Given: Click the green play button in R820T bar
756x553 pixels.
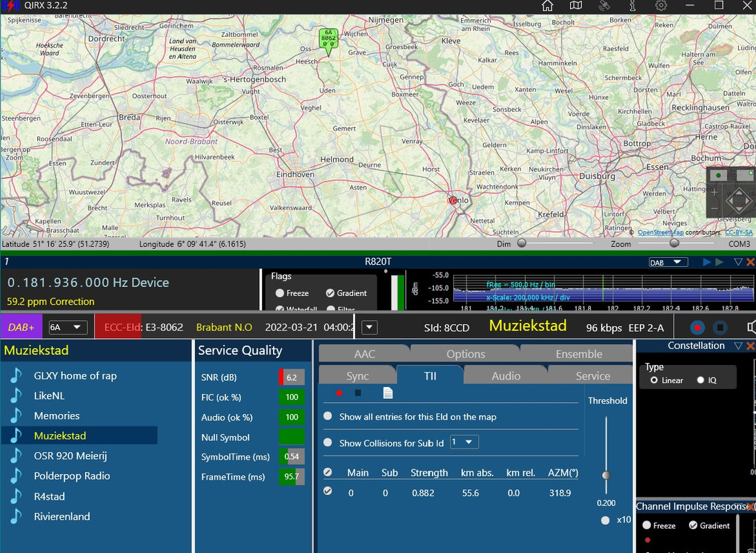Looking at the screenshot, I should (719, 262).
